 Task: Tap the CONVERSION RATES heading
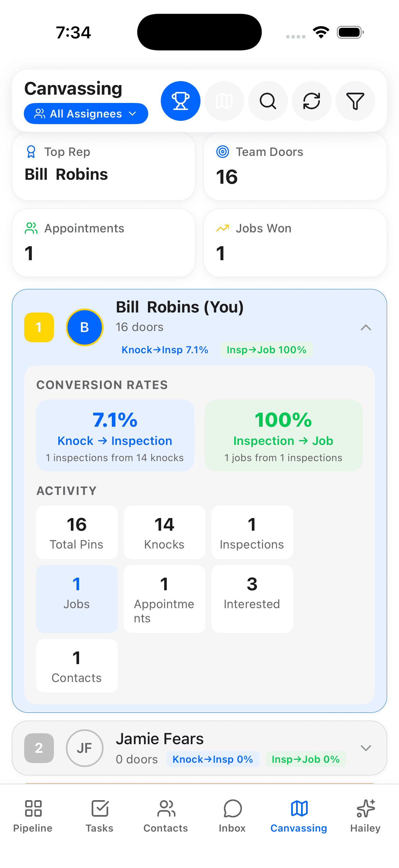(x=102, y=385)
